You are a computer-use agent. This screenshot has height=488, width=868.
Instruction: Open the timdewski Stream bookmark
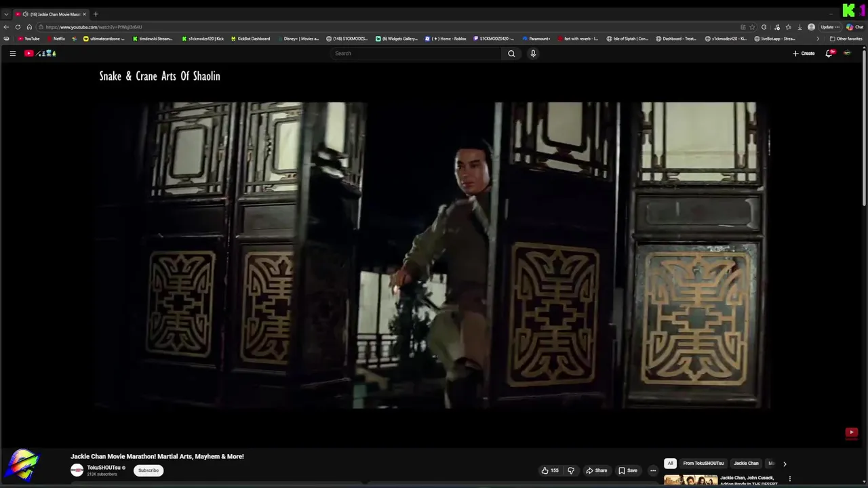pos(153,39)
